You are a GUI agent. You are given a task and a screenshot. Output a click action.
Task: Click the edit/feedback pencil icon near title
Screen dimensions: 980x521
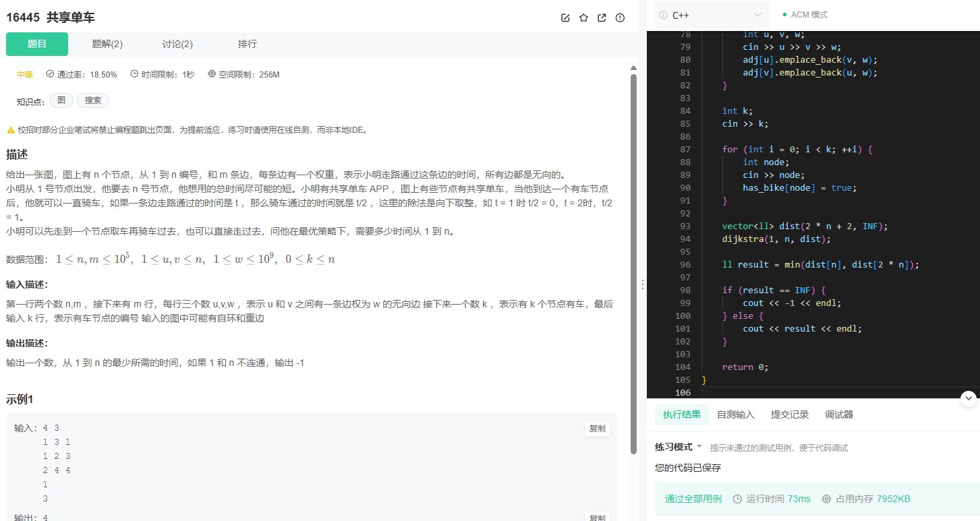coord(565,18)
